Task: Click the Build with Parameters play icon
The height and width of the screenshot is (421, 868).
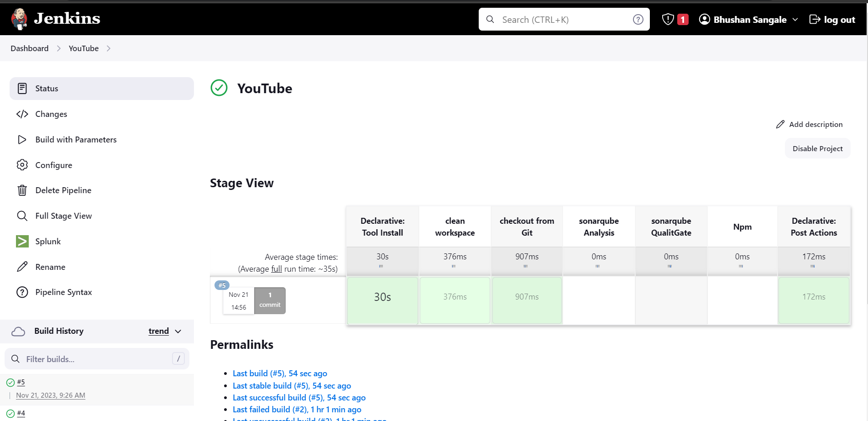Action: (x=22, y=140)
